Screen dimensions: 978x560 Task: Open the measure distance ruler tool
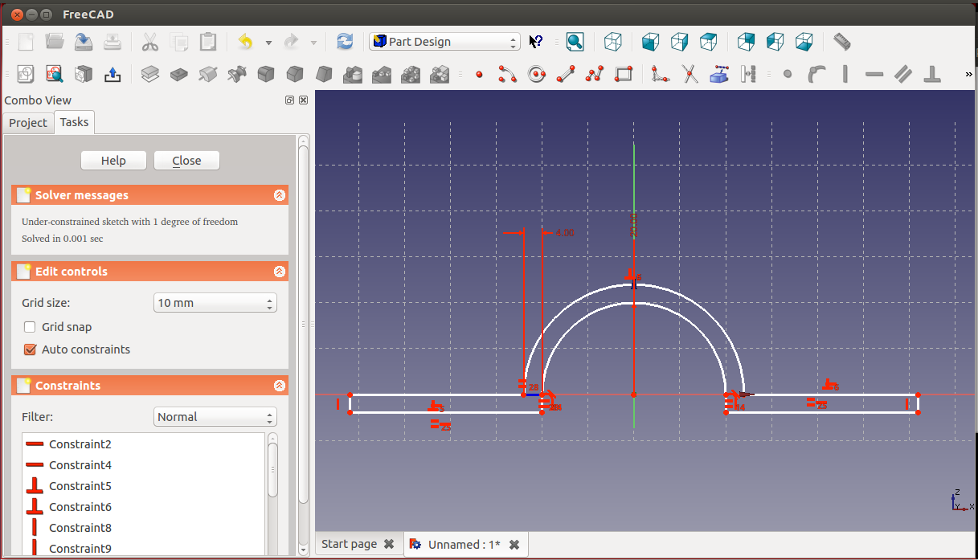(x=841, y=42)
